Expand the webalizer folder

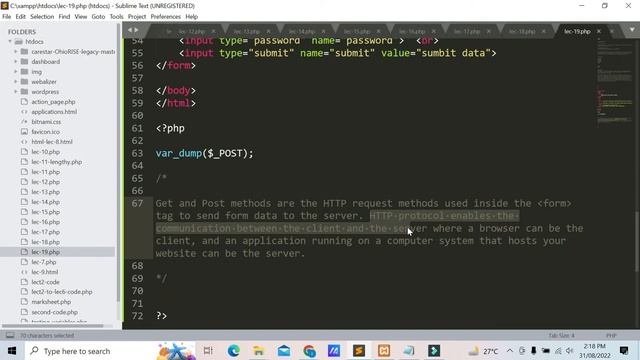click(x=16, y=82)
